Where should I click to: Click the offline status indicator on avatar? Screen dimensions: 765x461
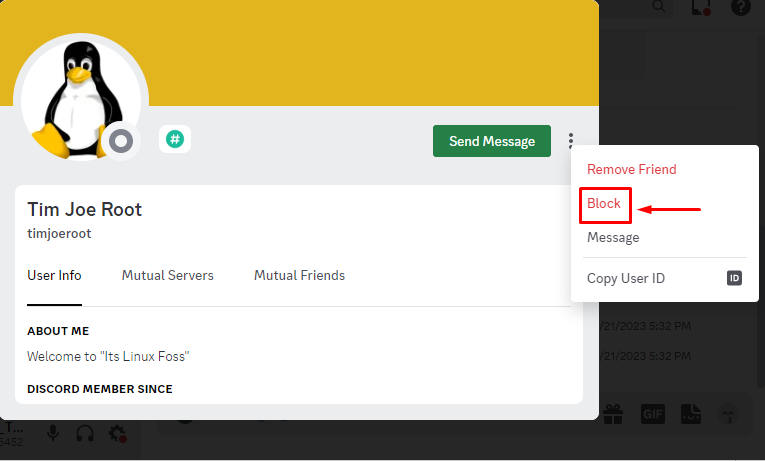(121, 141)
